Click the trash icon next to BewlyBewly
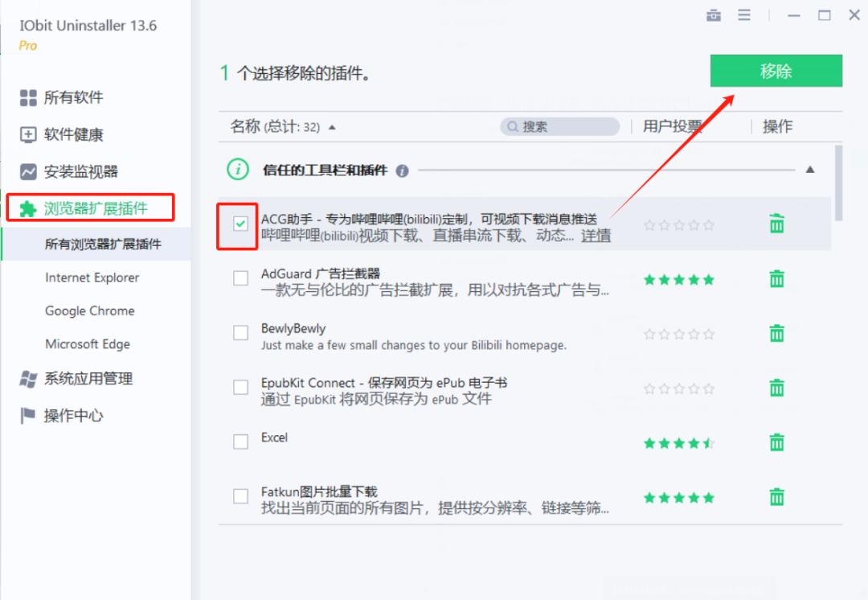The height and width of the screenshot is (600, 868). tap(776, 333)
